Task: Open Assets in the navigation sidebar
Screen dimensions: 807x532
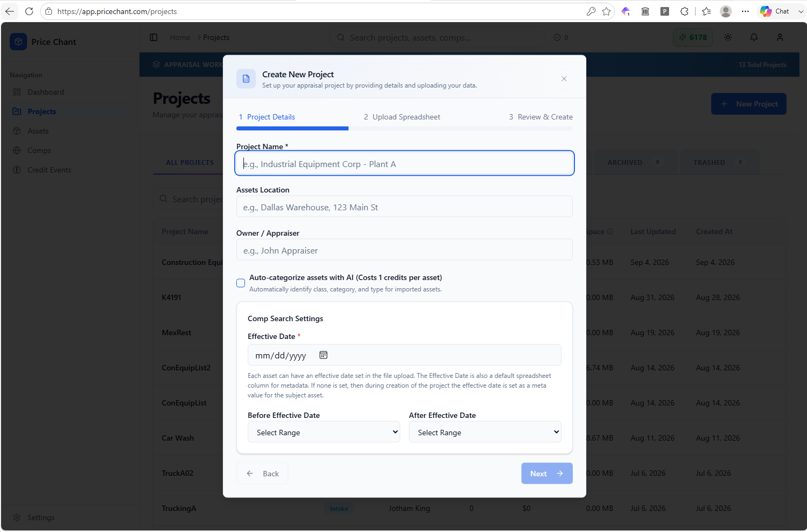Action: coord(38,131)
